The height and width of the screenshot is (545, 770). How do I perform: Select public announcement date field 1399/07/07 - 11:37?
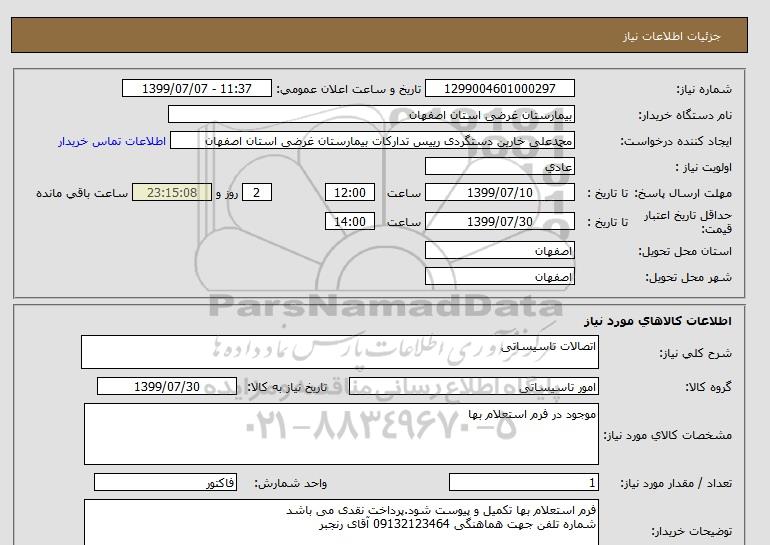[196, 89]
